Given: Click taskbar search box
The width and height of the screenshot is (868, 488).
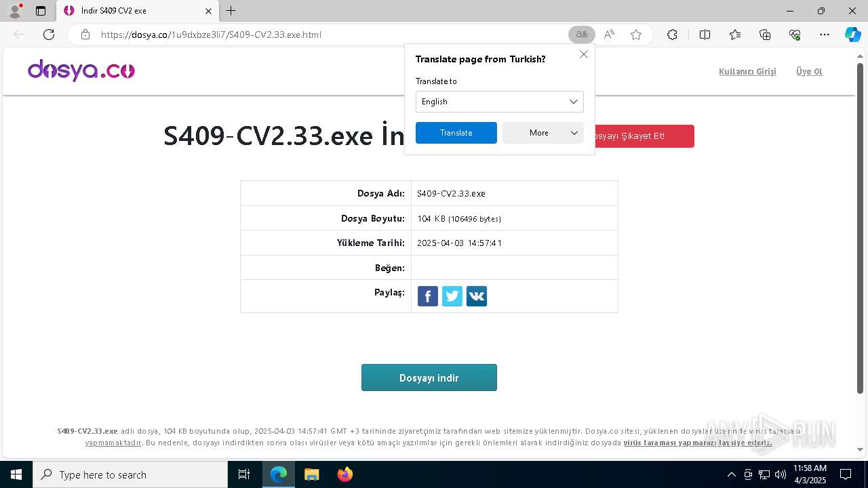Looking at the screenshot, I should [130, 474].
